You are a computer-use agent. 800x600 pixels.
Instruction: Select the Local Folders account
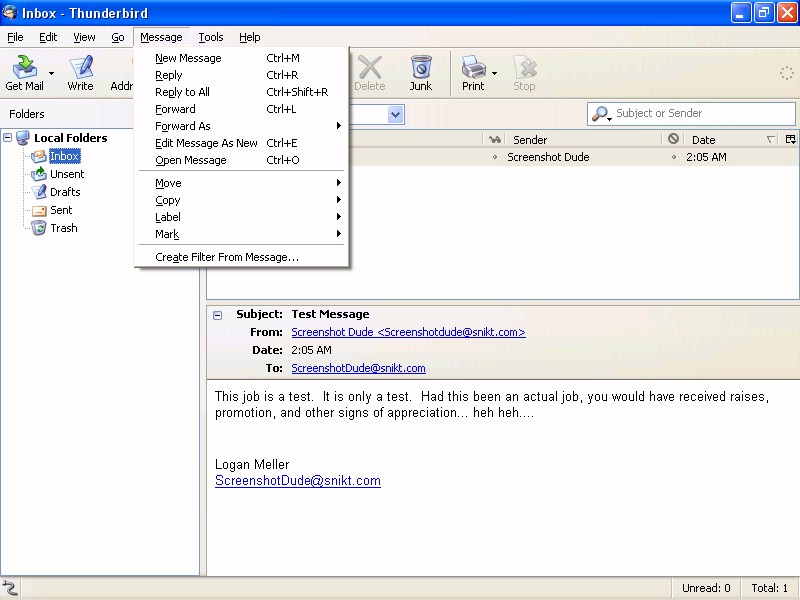point(70,138)
